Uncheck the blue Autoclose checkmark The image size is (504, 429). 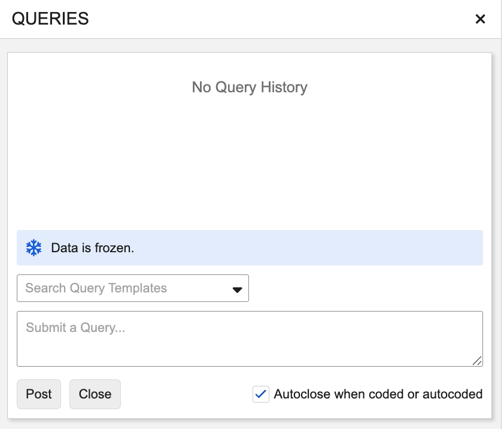tap(261, 394)
